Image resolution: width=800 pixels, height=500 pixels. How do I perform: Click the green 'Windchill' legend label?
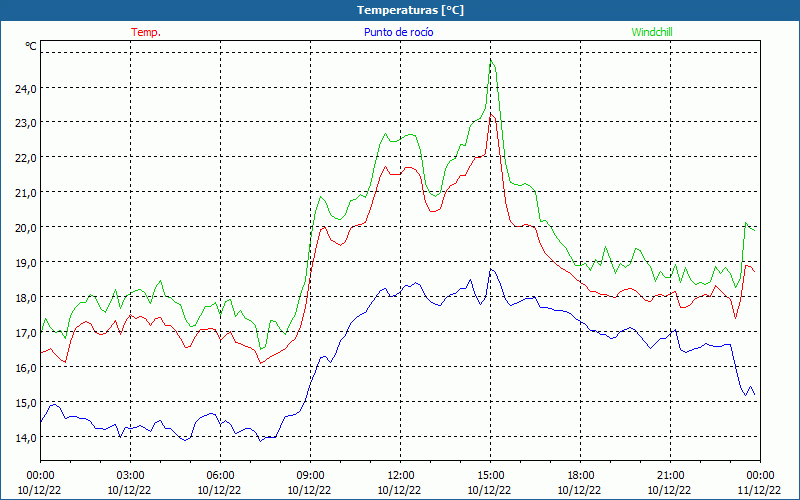[652, 32]
